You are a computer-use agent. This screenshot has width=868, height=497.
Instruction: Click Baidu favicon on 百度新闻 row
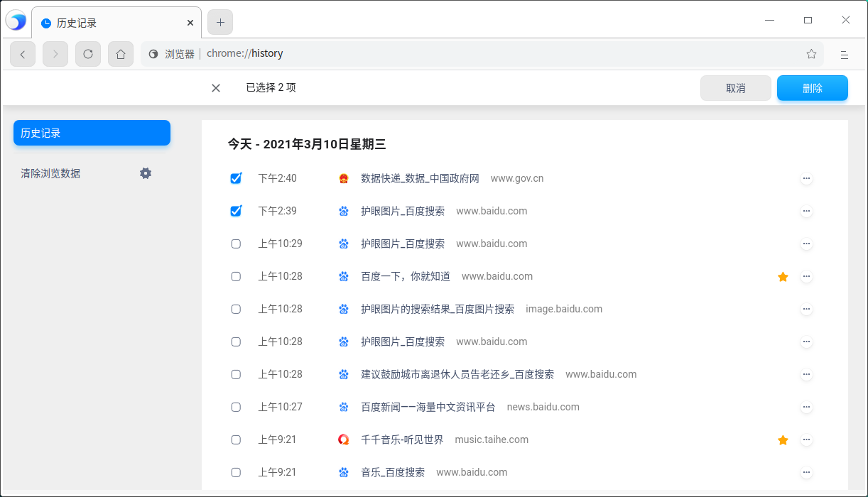[x=344, y=407]
